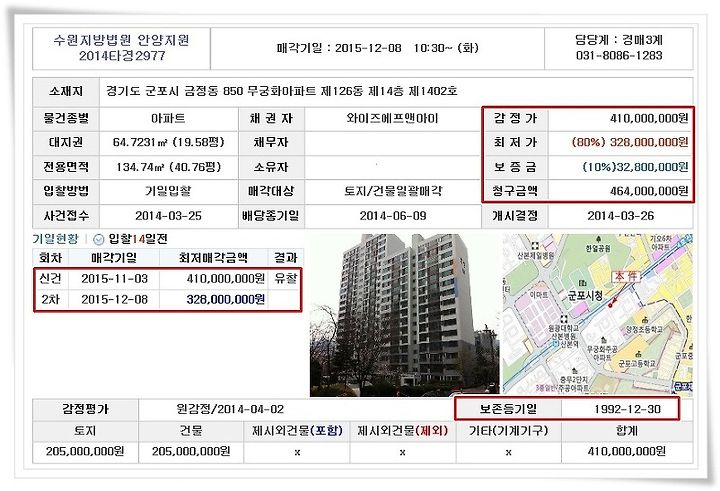The width and height of the screenshot is (720, 491).
Task: Click total 410,000,000원 under 합계
Action: [627, 452]
